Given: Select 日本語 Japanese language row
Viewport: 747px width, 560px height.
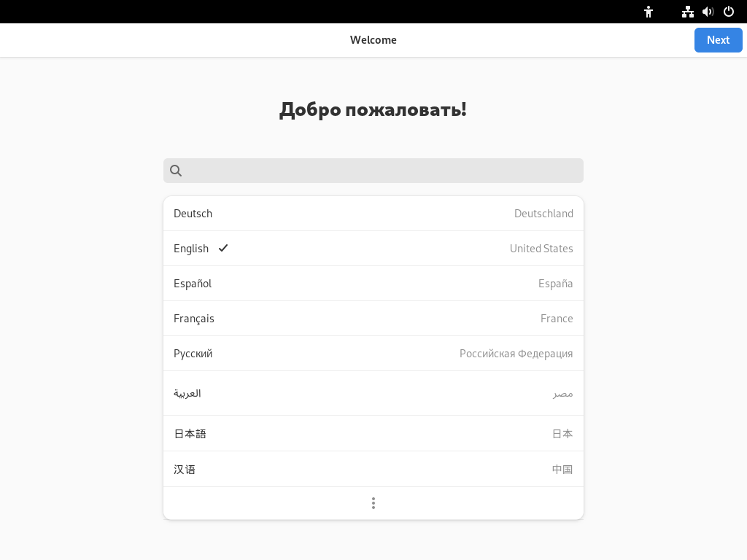Looking at the screenshot, I should [x=373, y=433].
